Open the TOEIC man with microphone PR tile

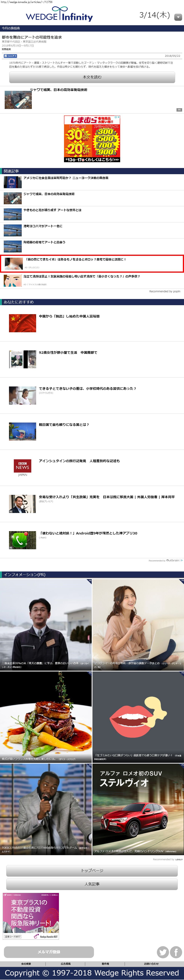[x=46, y=809]
